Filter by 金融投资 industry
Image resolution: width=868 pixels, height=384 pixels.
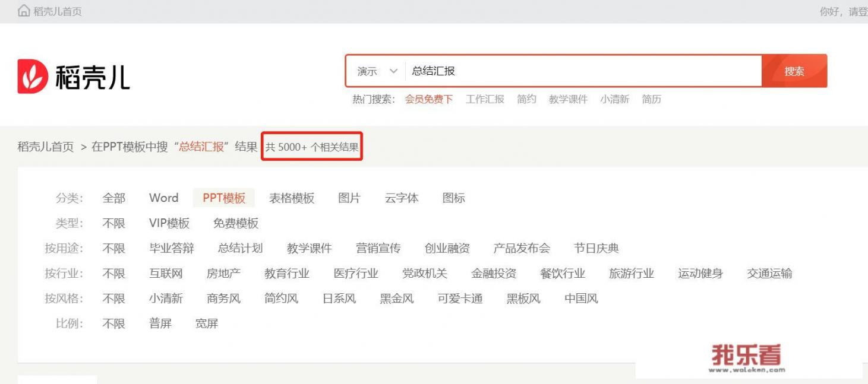[x=494, y=274]
